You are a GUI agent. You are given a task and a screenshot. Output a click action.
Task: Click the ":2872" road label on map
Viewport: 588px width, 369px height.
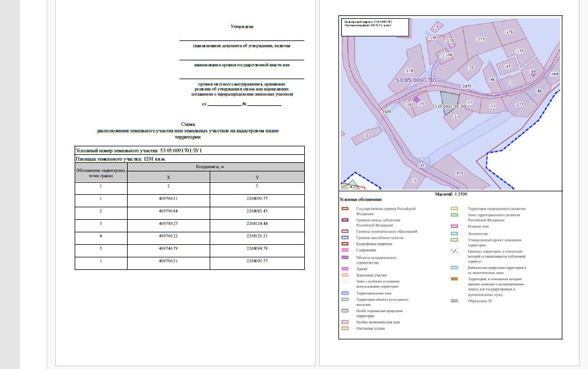(467, 86)
